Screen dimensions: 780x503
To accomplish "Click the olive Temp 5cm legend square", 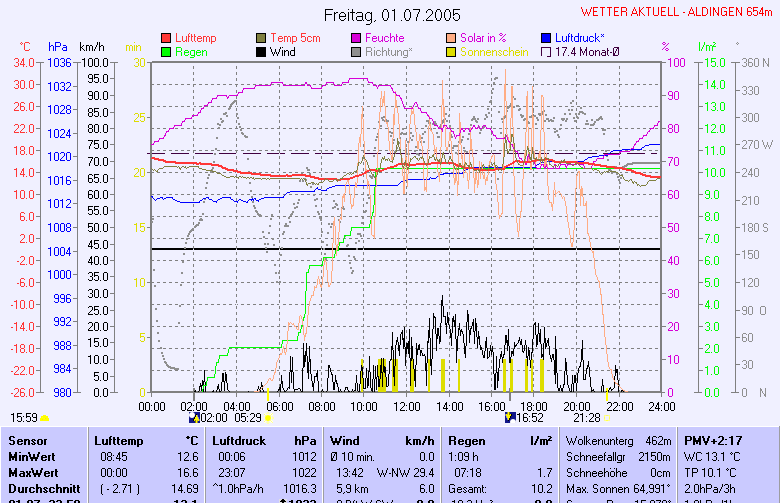I will tap(261, 38).
